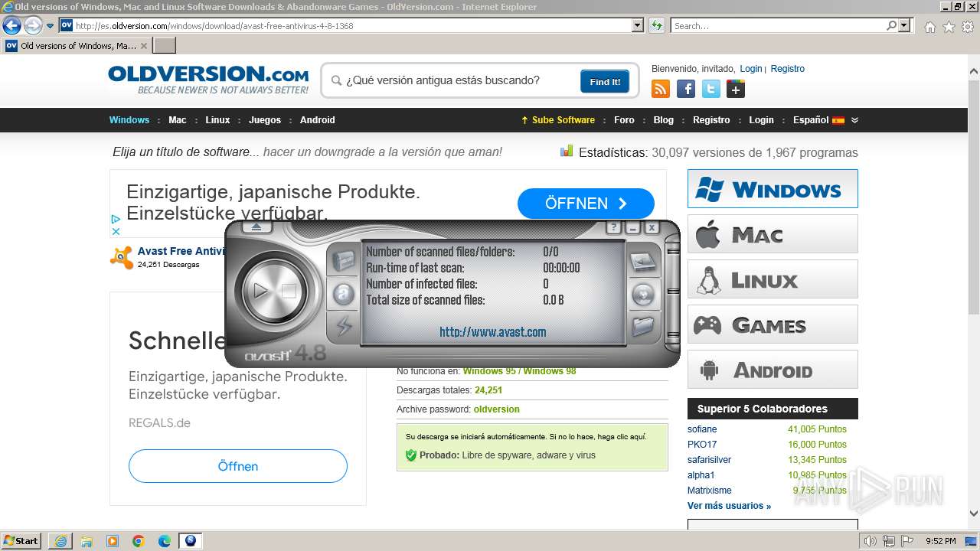Image resolution: width=980 pixels, height=551 pixels.
Task: Click outlined Öffnen button in side ad
Action: pos(238,466)
